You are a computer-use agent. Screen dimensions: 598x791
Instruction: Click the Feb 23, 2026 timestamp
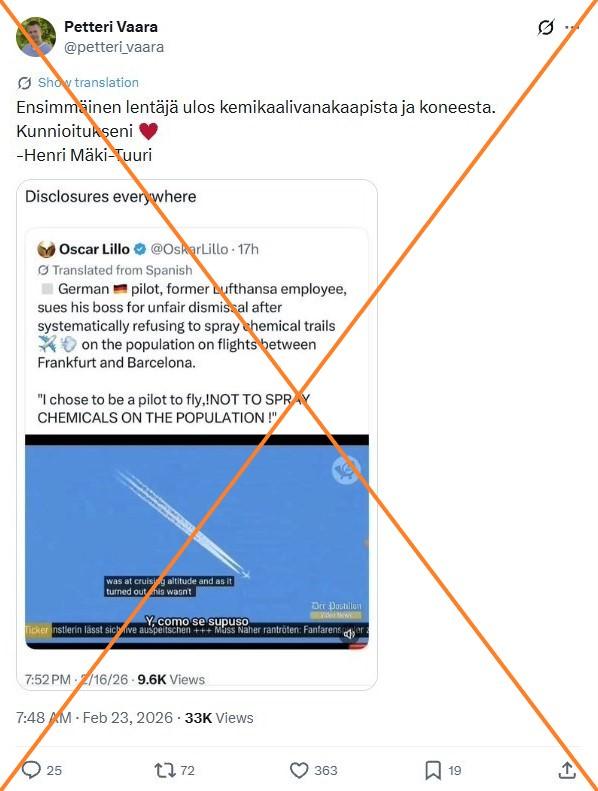click(128, 717)
